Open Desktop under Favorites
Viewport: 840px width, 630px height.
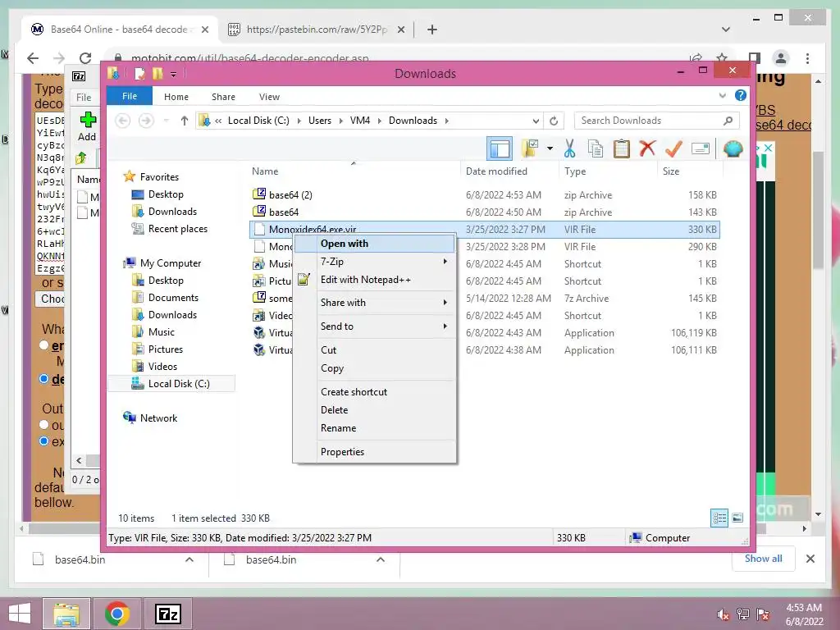click(x=166, y=194)
